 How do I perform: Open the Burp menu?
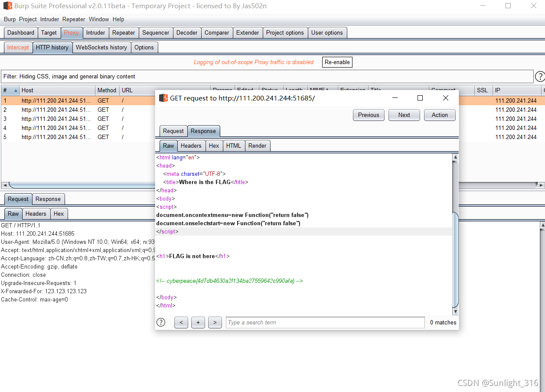click(x=10, y=19)
